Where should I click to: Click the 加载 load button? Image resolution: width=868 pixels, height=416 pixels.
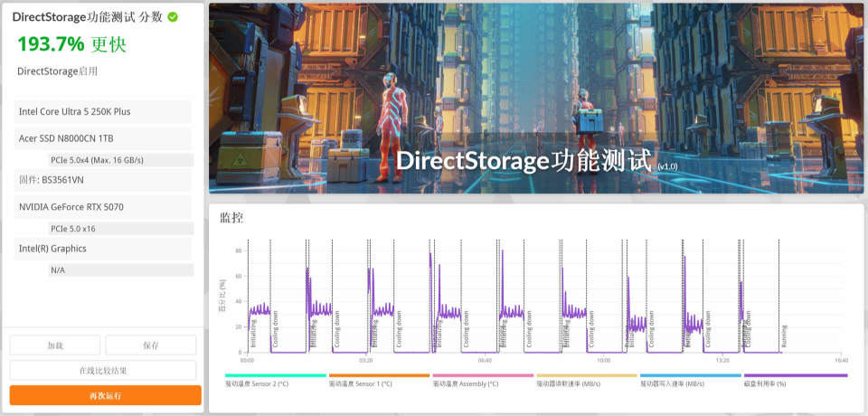point(55,345)
